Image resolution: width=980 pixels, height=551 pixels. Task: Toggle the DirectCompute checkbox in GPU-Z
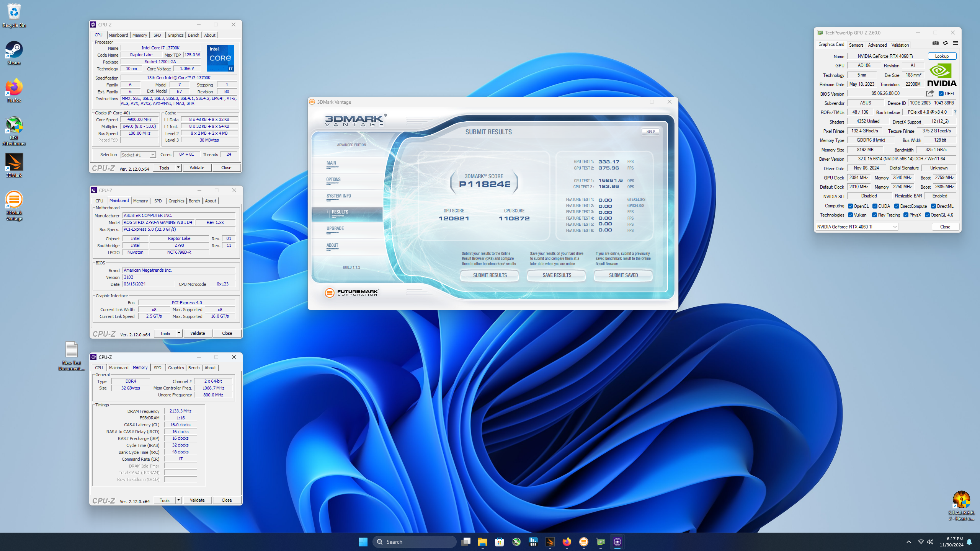click(x=897, y=206)
